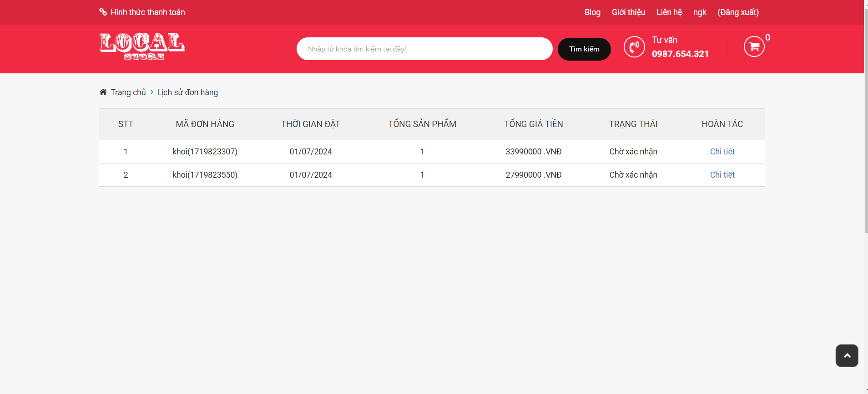Screen dimensions: 868x394
Task: Log out via Đăng xuất
Action: (x=738, y=12)
